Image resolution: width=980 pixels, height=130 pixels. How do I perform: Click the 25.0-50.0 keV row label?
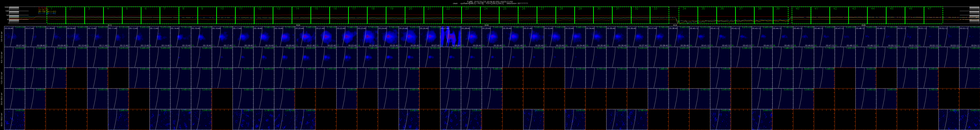point(2,99)
